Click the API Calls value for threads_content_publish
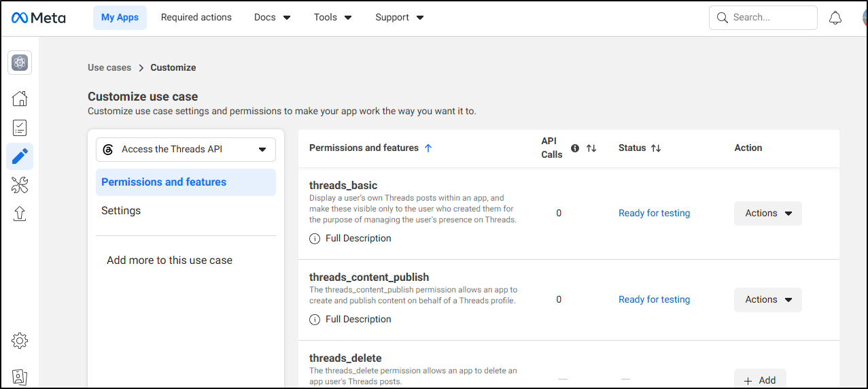The image size is (868, 389). (x=559, y=300)
